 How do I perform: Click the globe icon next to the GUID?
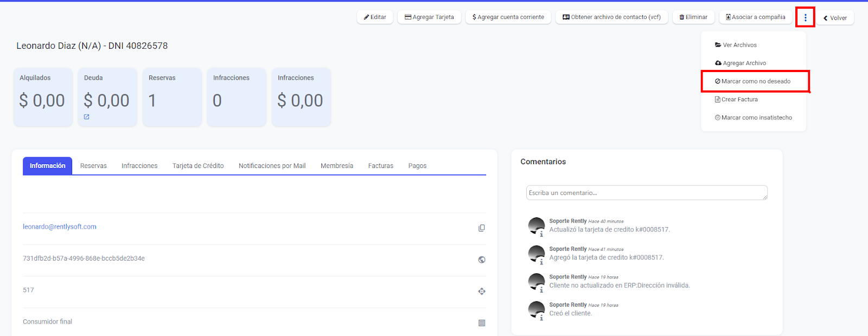(481, 260)
